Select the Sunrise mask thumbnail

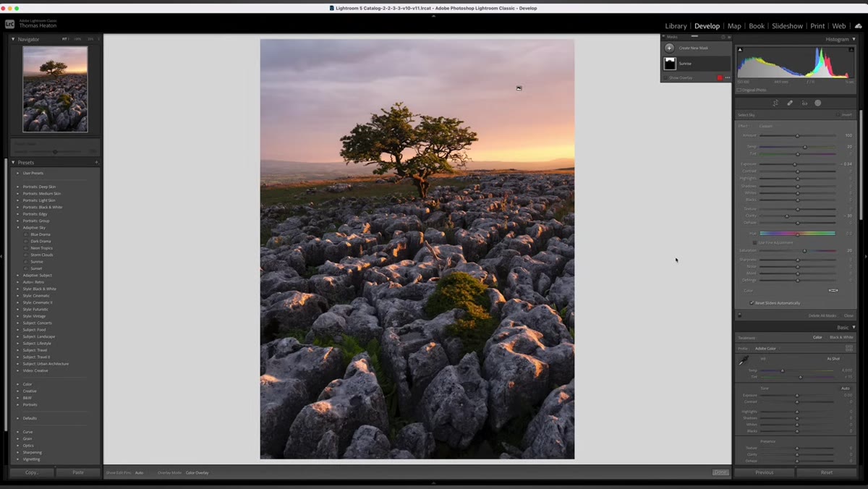[x=670, y=64]
